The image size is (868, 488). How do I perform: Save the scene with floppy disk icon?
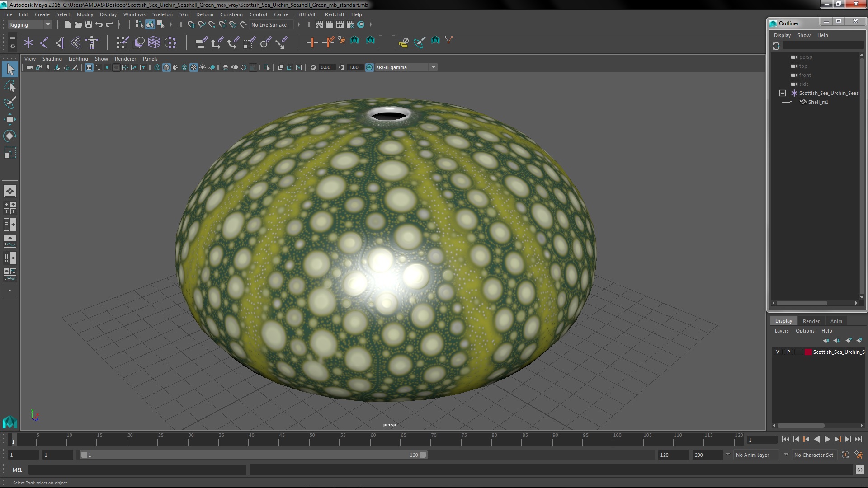click(89, 25)
